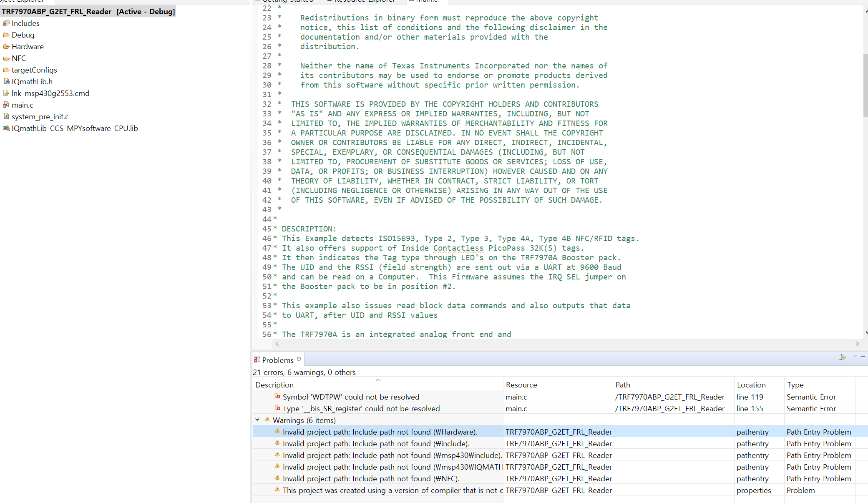This screenshot has width=868, height=503.
Task: Close the Problems view tab
Action: point(299,359)
